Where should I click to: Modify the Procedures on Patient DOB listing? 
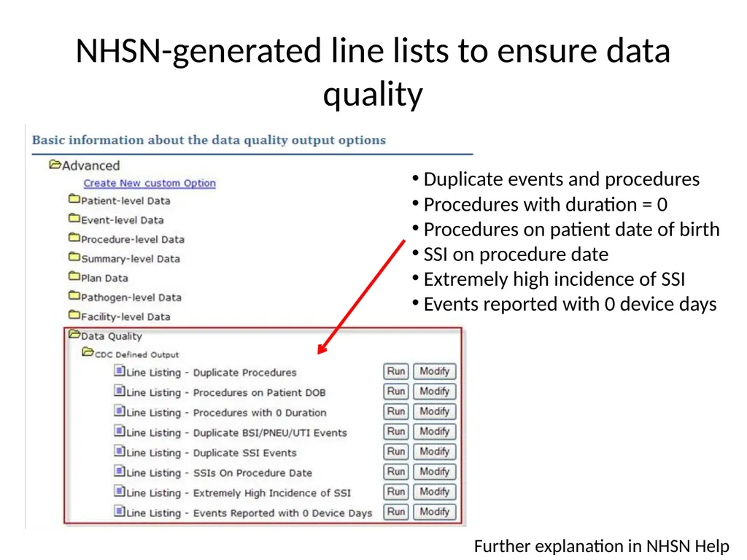(x=435, y=392)
